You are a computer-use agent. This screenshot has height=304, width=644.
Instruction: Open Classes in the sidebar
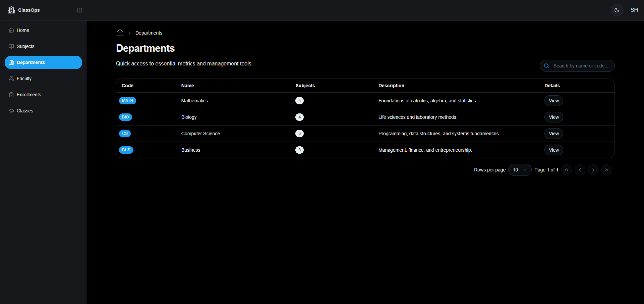43,111
